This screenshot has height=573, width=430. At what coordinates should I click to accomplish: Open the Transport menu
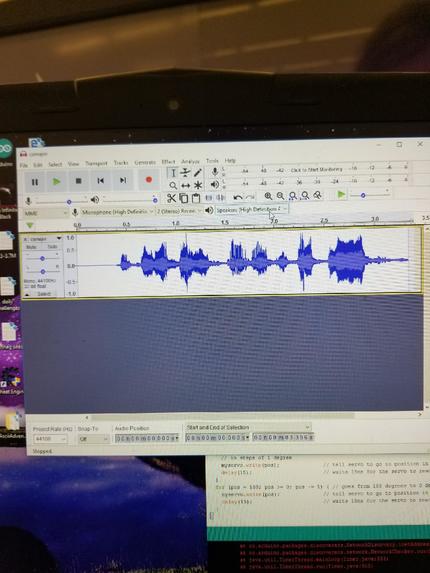pyautogui.click(x=96, y=163)
